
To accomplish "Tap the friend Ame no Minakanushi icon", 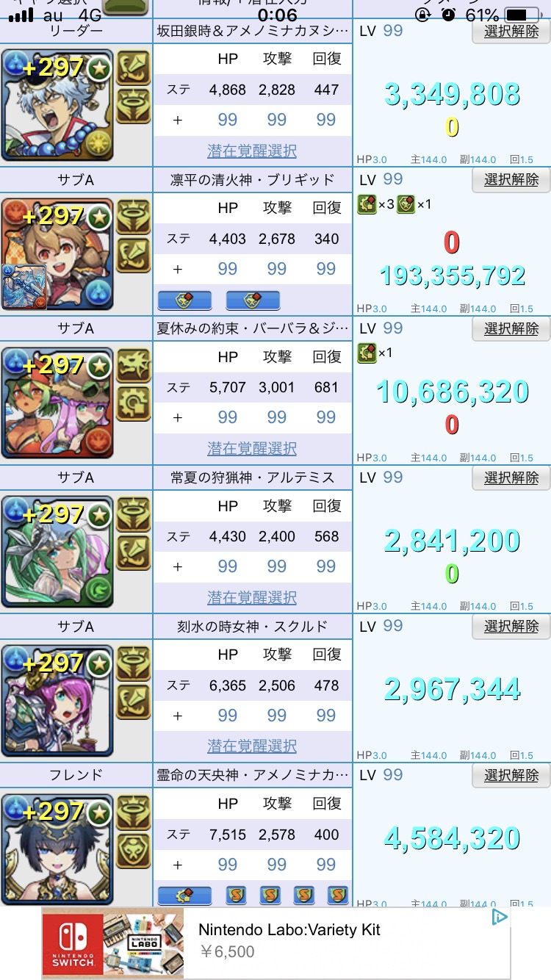I will pos(57,850).
